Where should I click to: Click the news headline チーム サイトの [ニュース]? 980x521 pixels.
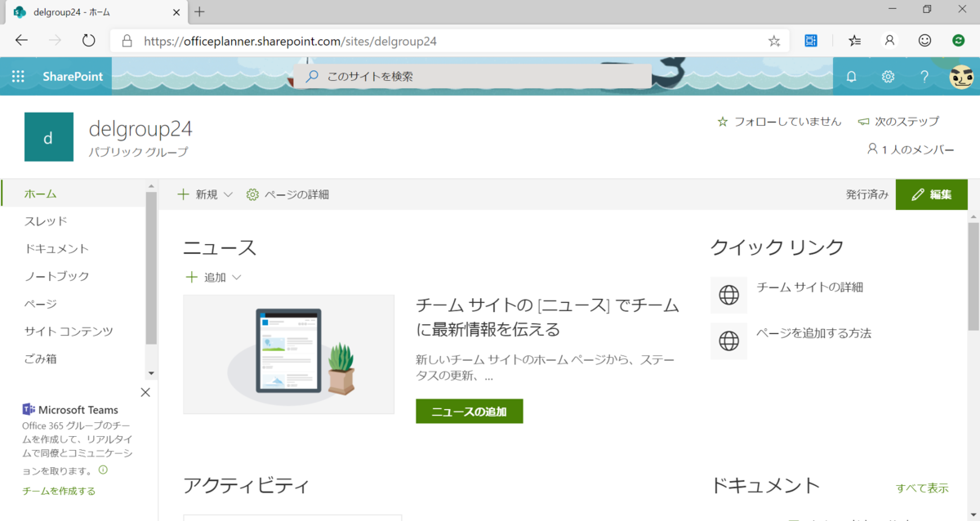tap(548, 317)
